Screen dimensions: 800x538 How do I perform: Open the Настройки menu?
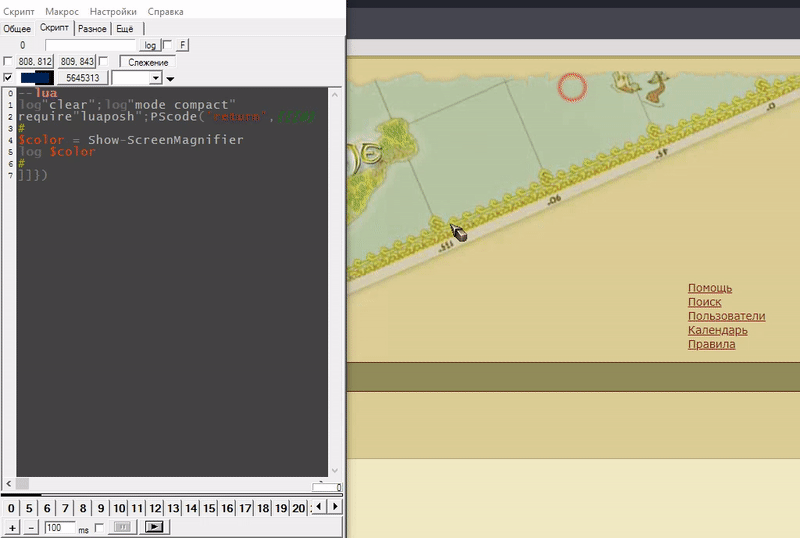coord(113,11)
